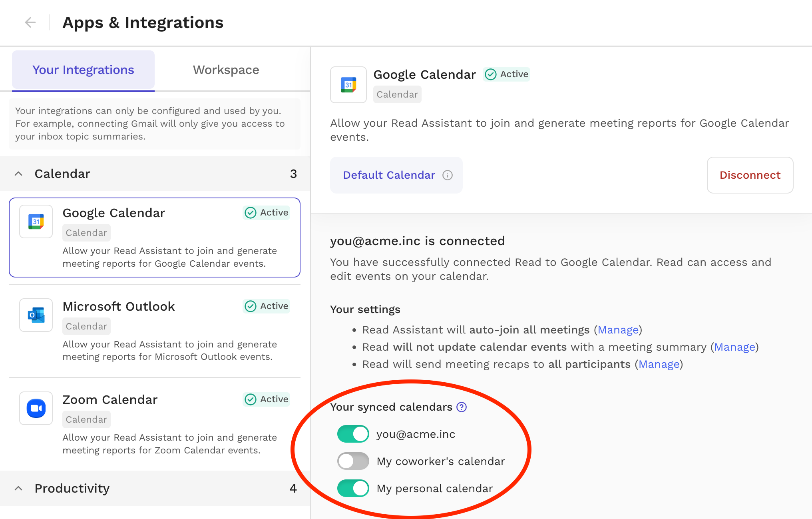
Task: Click Google Calendar icon in detail header
Action: coord(348,85)
